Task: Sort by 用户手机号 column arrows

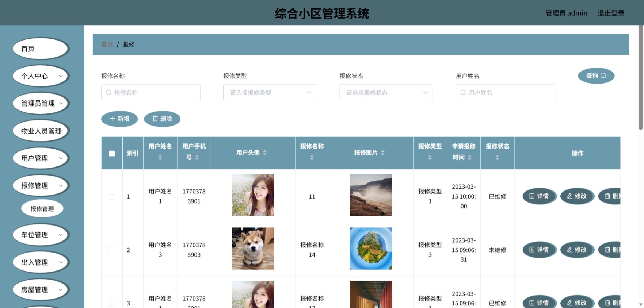Action: click(197, 158)
